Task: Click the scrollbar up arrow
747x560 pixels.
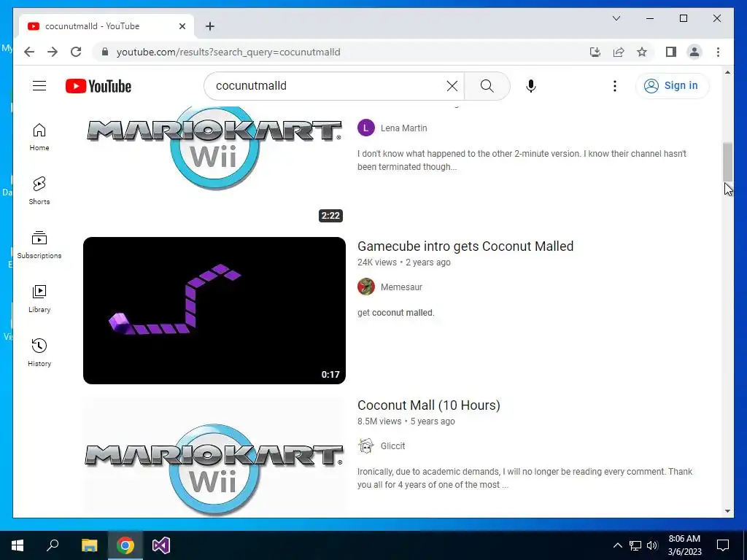Action: click(727, 72)
